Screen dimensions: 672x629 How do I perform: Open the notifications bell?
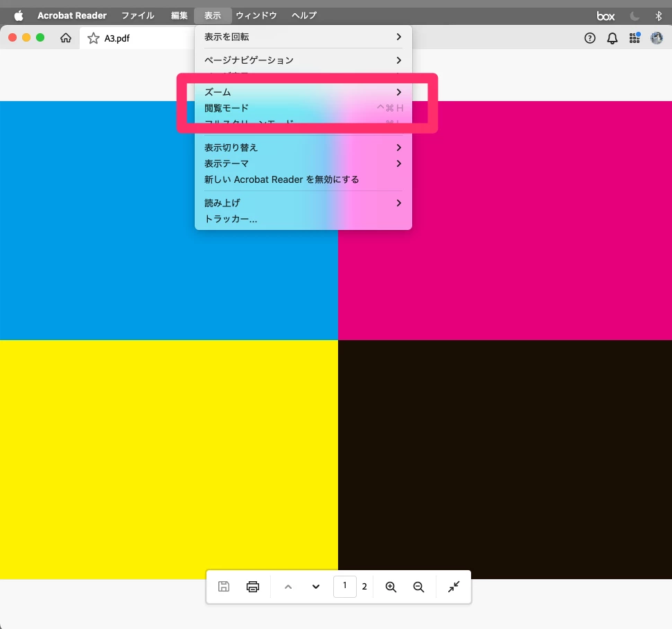coord(612,38)
